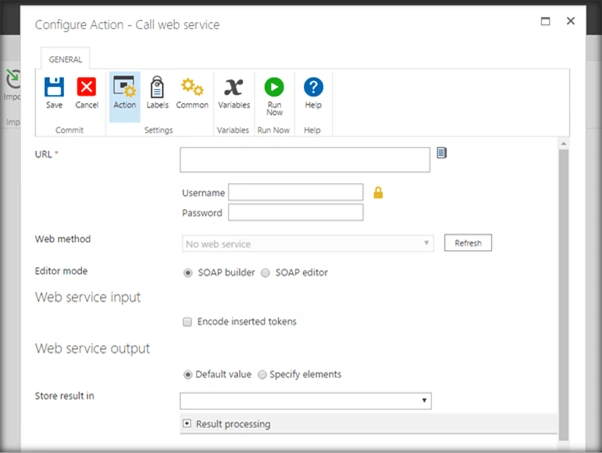Select the SOAP editor radio button
Viewport: 602px width, 453px height.
click(265, 273)
